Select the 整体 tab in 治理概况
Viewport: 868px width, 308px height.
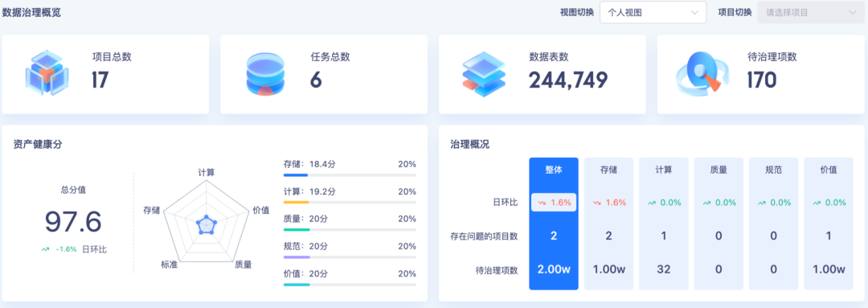(554, 224)
